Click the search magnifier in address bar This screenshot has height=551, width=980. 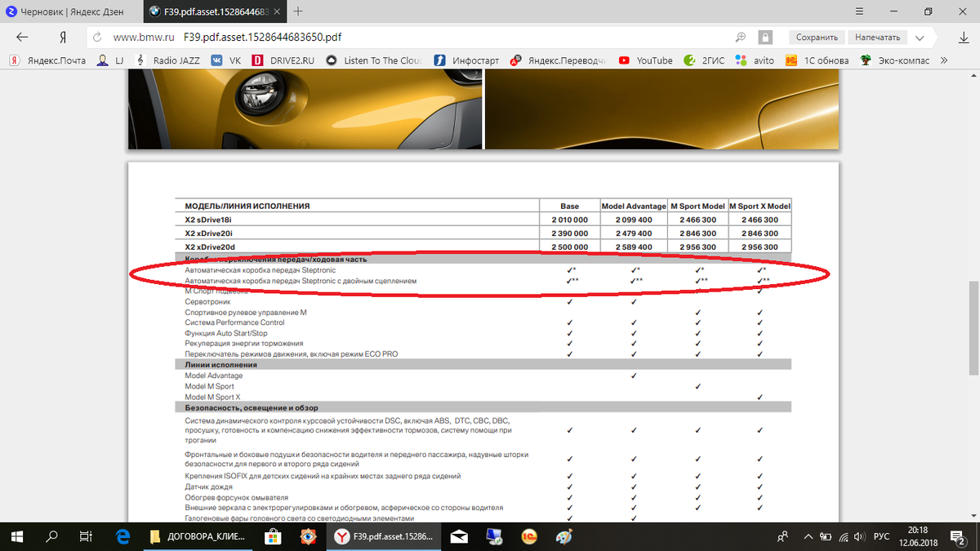click(741, 38)
